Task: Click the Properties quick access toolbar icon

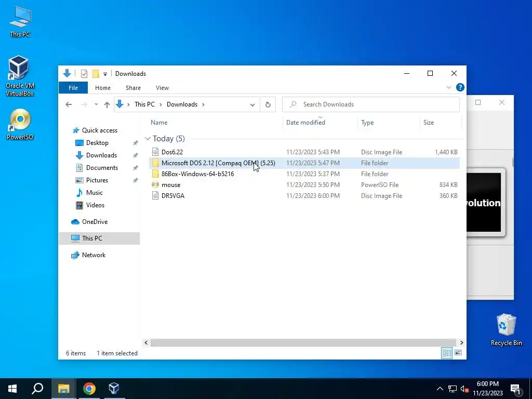Action: [84, 74]
